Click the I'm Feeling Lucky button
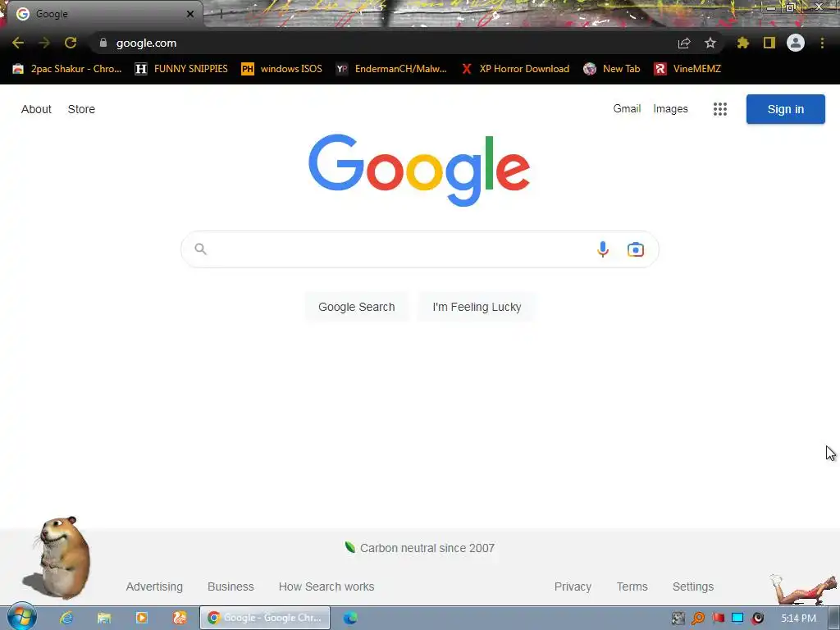The height and width of the screenshot is (630, 840). [x=477, y=307]
